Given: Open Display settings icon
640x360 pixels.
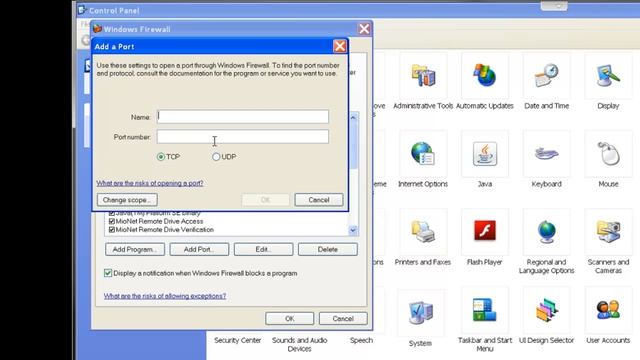Looking at the screenshot, I should click(x=608, y=76).
